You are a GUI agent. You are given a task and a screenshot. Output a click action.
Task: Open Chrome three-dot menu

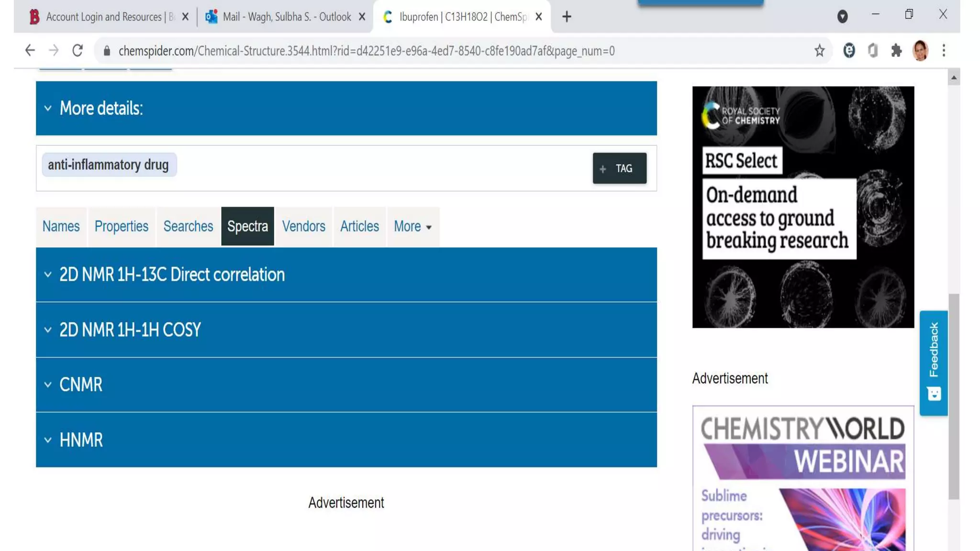click(x=944, y=50)
